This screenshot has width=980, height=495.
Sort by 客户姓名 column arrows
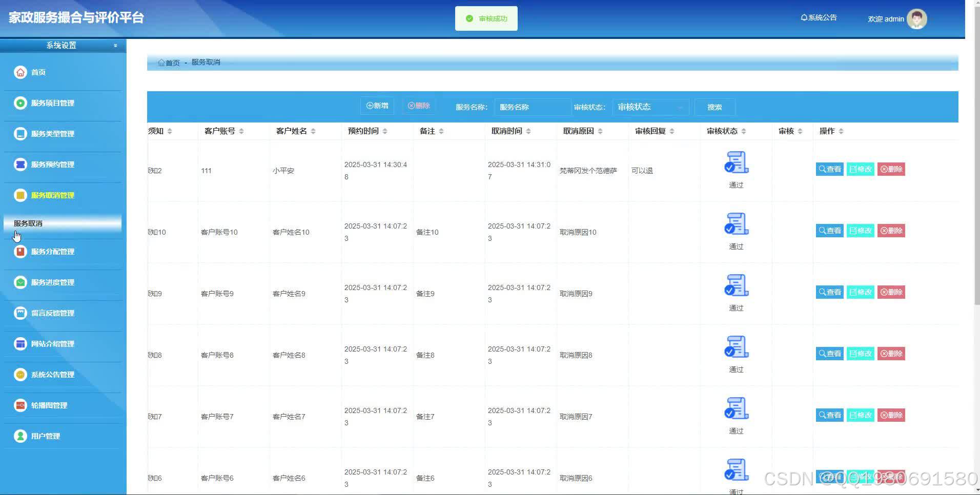[313, 131]
